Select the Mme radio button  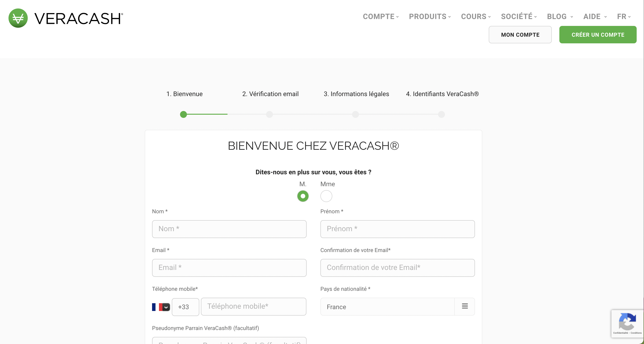point(326,196)
